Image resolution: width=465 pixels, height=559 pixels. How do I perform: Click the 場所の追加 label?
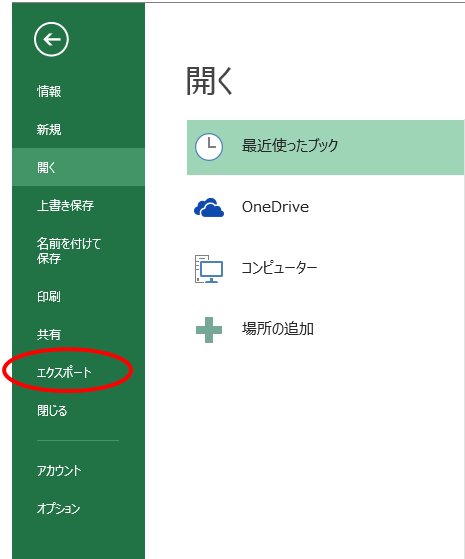click(x=278, y=328)
